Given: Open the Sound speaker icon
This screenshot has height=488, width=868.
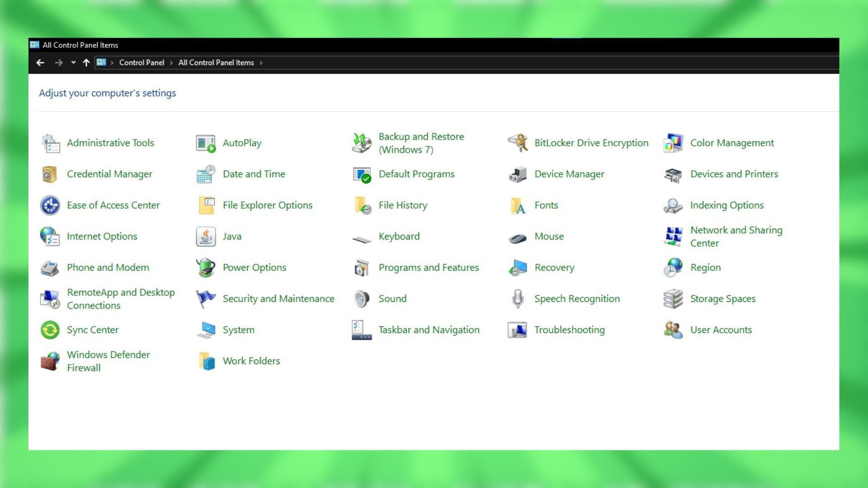Looking at the screenshot, I should coord(362,299).
